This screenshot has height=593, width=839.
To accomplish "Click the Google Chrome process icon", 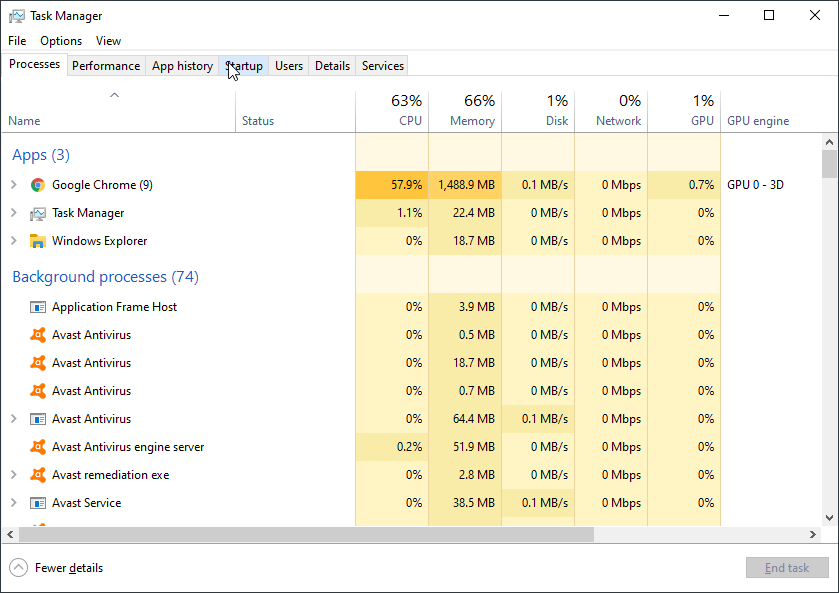I will 38,185.
